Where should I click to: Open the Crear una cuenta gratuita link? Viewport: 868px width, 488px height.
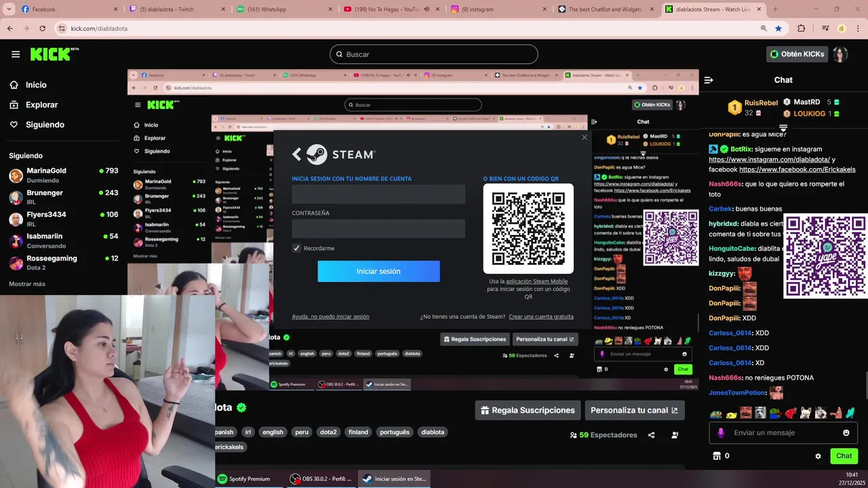541,317
